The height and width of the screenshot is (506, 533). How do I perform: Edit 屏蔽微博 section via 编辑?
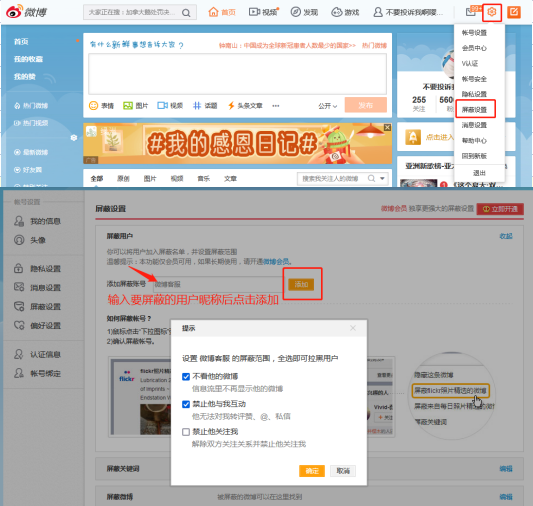click(x=506, y=497)
